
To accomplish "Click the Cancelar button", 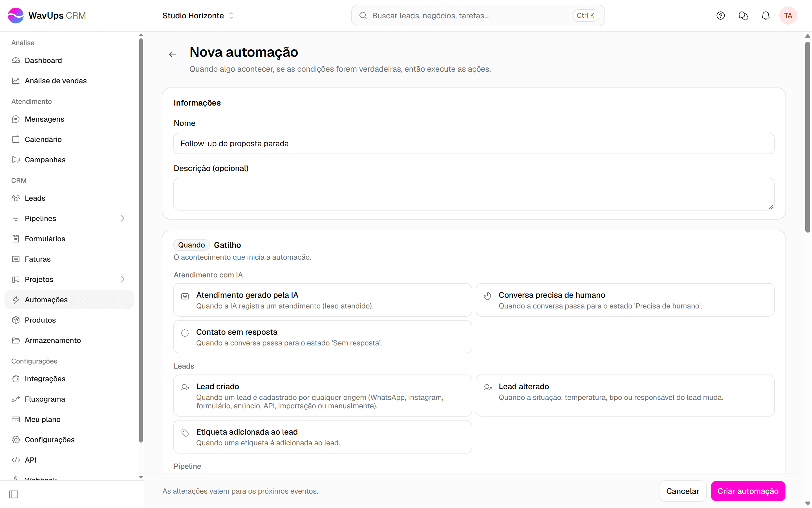I will coord(683,491).
